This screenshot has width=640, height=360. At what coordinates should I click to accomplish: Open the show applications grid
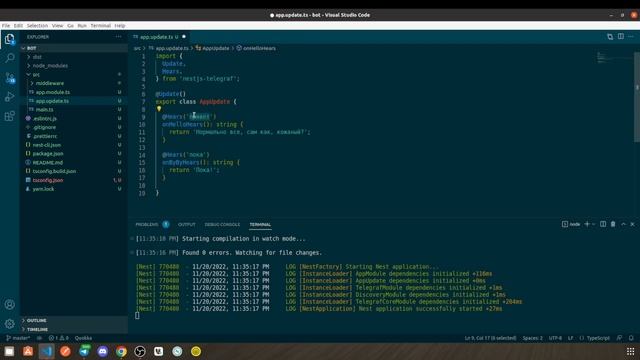(631, 351)
